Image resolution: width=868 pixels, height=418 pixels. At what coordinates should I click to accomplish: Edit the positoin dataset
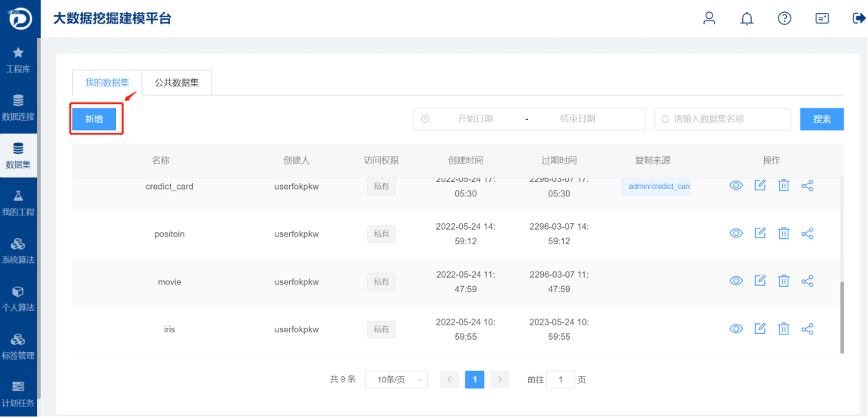(760, 234)
